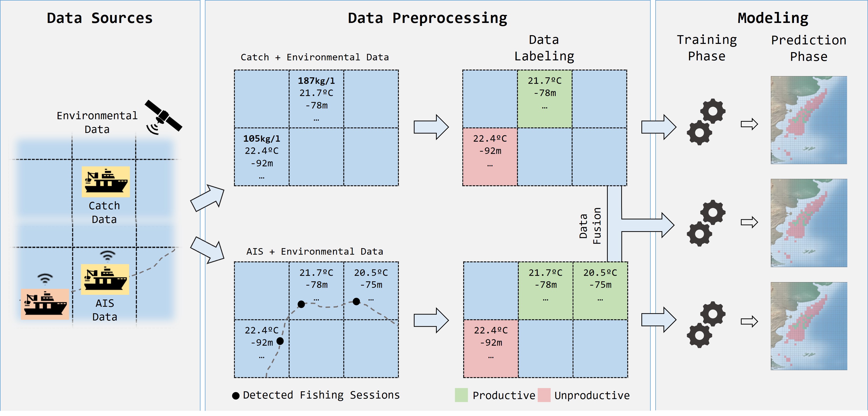This screenshot has height=416, width=868.
Task: Click the Productive green legend swatch
Action: coord(461,395)
